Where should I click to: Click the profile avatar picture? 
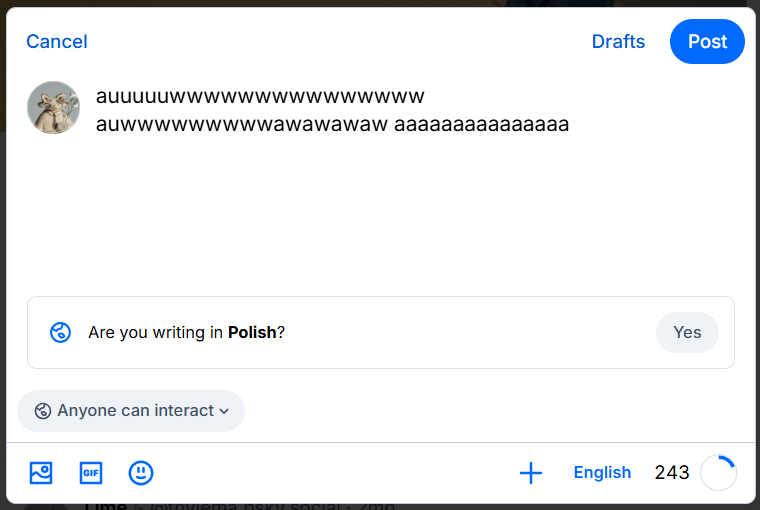53,107
